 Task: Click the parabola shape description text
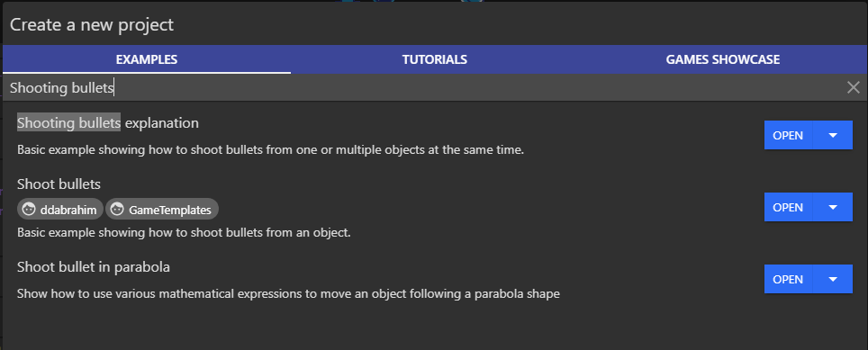point(288,293)
